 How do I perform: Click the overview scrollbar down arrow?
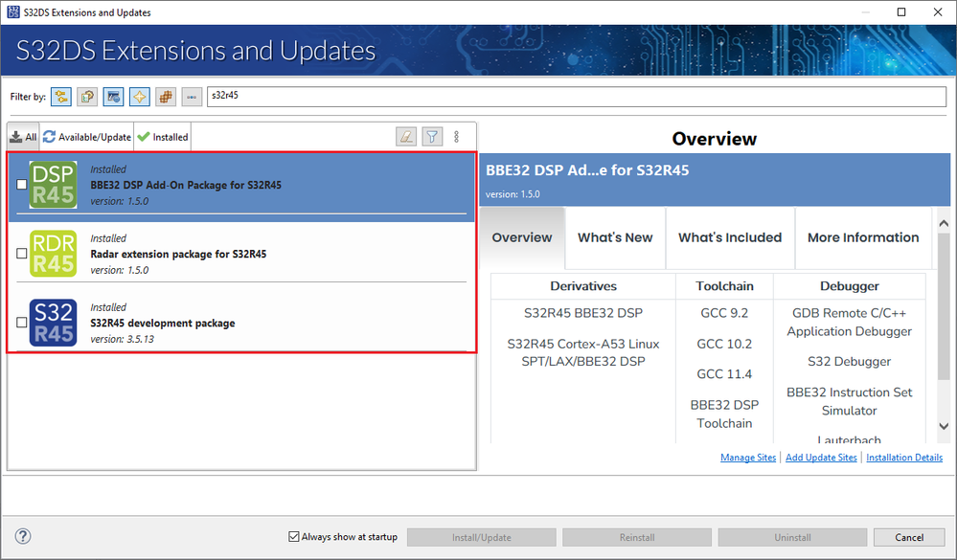pyautogui.click(x=944, y=426)
